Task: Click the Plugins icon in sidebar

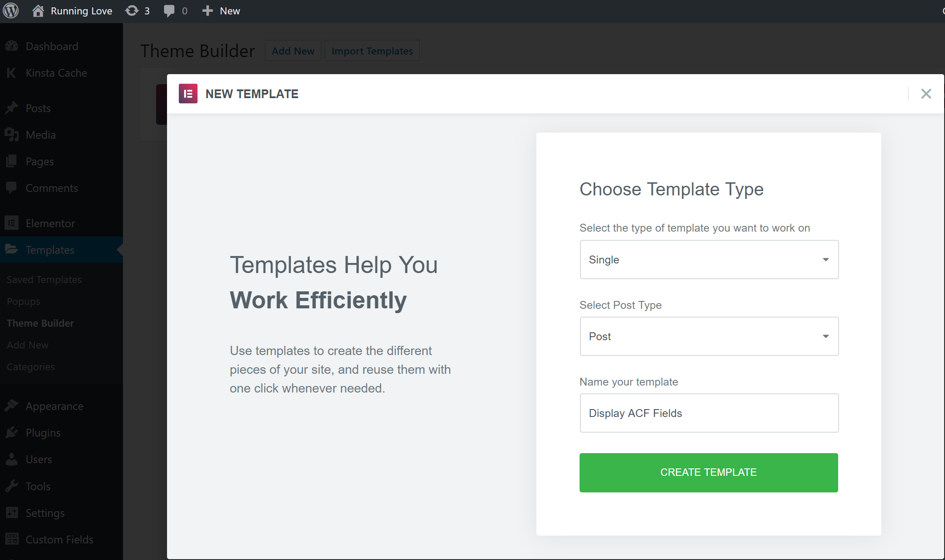Action: click(11, 432)
